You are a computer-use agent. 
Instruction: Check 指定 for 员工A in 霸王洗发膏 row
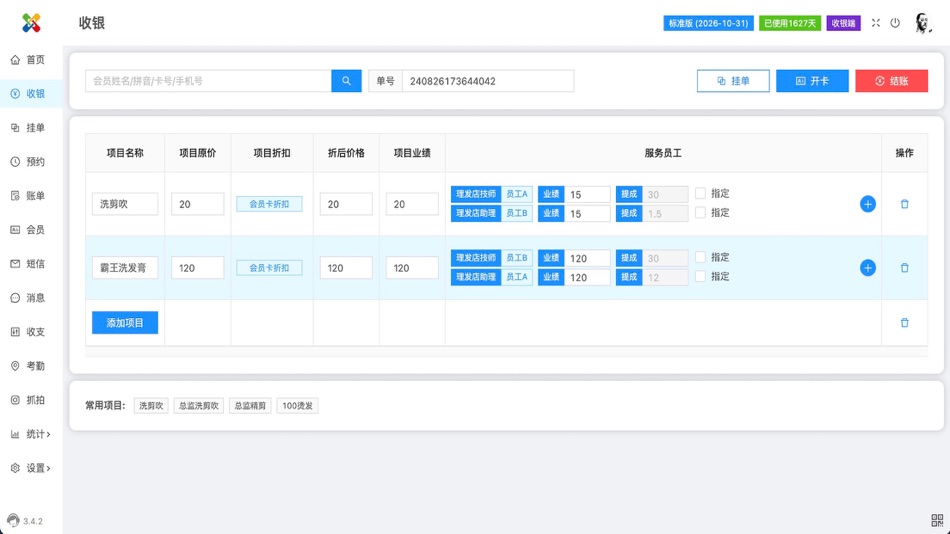coord(700,276)
